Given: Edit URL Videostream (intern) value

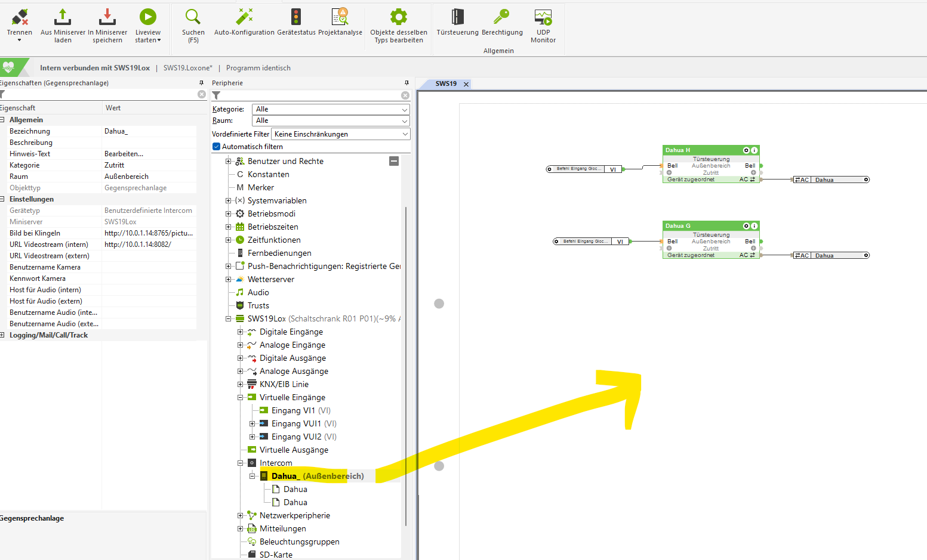Looking at the screenshot, I should click(149, 245).
